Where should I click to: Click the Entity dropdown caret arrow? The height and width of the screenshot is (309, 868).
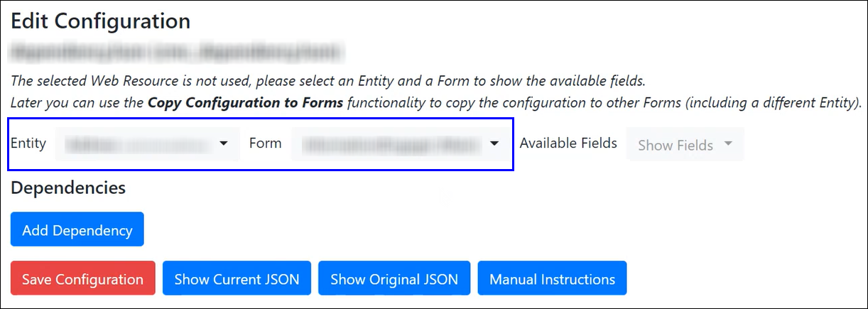pyautogui.click(x=224, y=143)
